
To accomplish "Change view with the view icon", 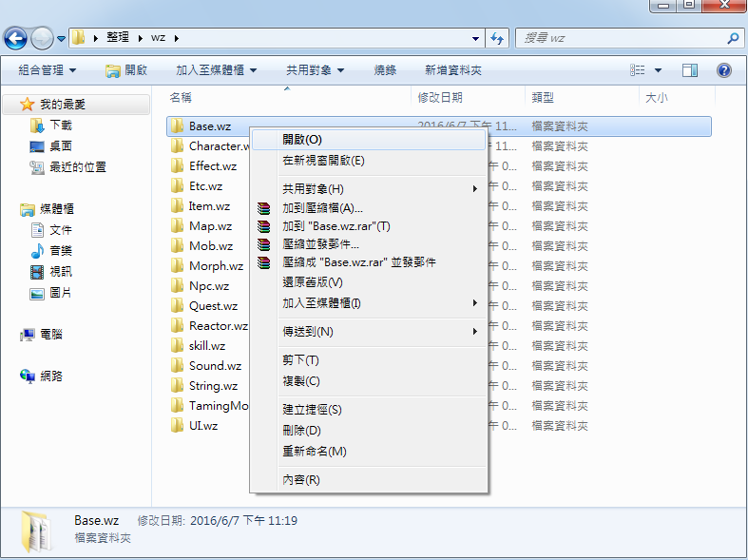I will tap(638, 70).
